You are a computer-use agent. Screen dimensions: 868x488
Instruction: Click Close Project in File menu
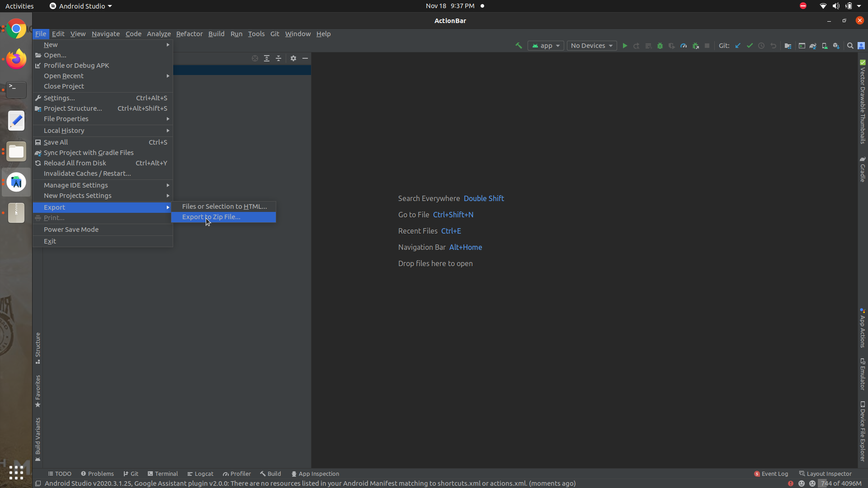103,86
